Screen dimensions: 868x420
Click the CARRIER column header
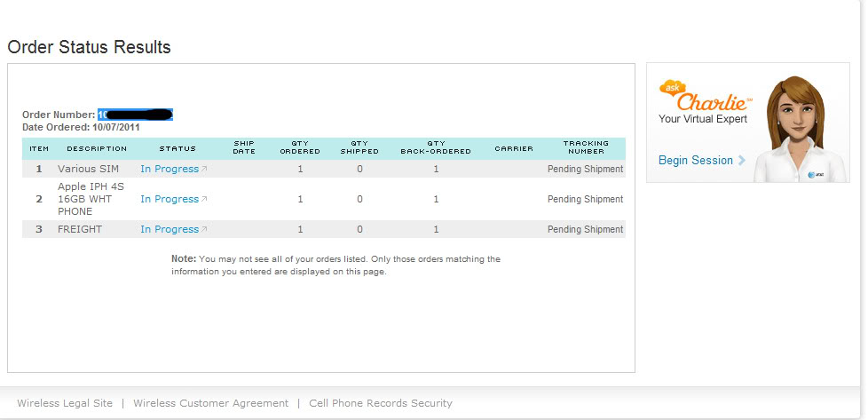514,148
